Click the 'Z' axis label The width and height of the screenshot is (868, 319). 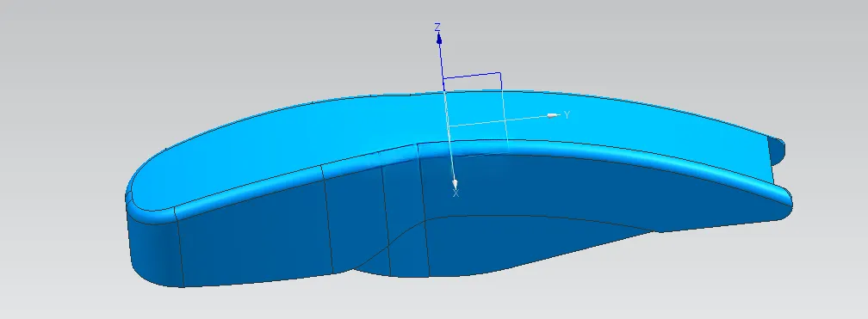[x=437, y=27]
